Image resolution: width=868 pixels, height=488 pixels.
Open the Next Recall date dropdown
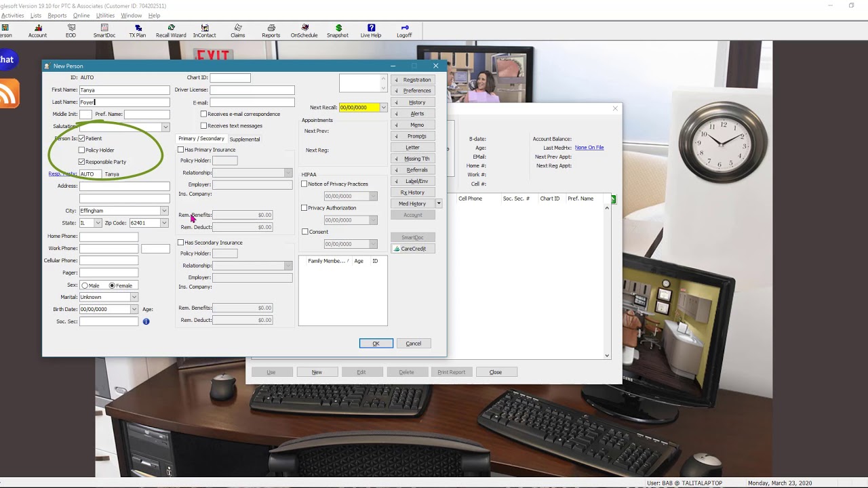383,107
